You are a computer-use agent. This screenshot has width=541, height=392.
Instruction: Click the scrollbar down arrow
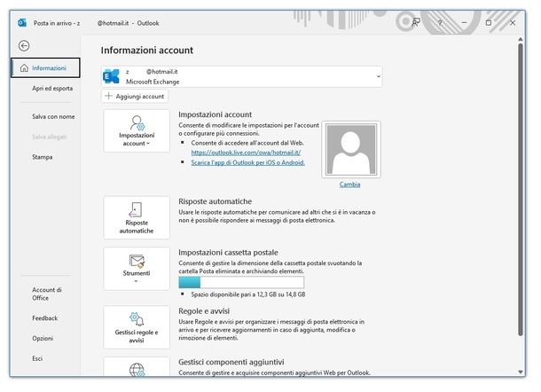(521, 372)
